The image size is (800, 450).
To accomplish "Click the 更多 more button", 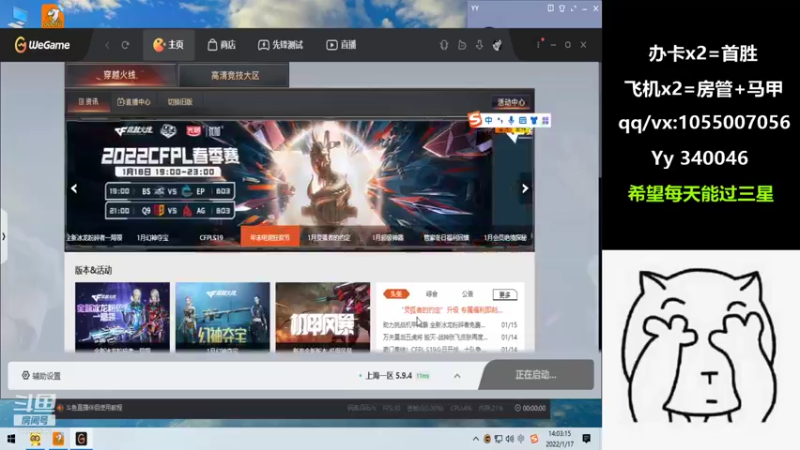I will point(505,294).
